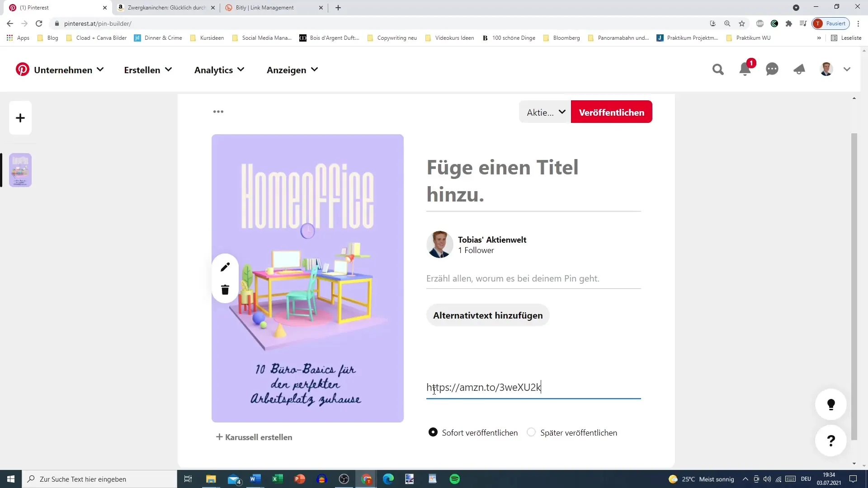Click Veröffentlichen to publish the pin
The image size is (868, 488).
pyautogui.click(x=612, y=112)
